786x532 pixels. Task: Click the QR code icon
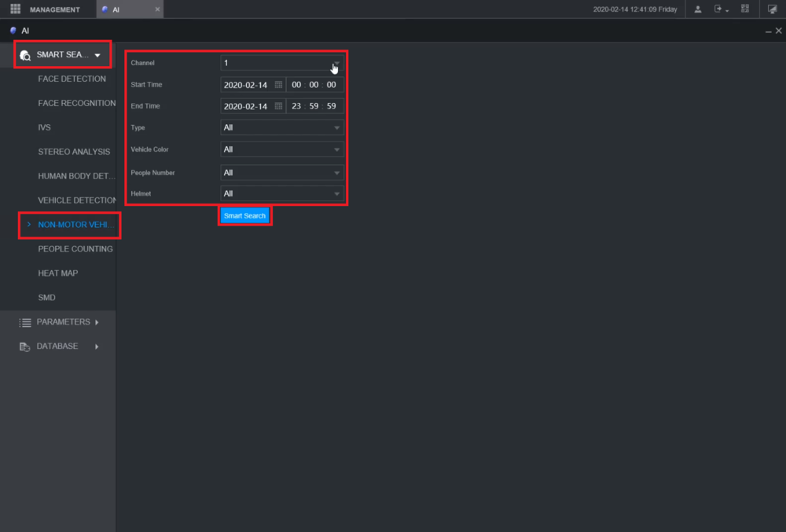click(745, 9)
